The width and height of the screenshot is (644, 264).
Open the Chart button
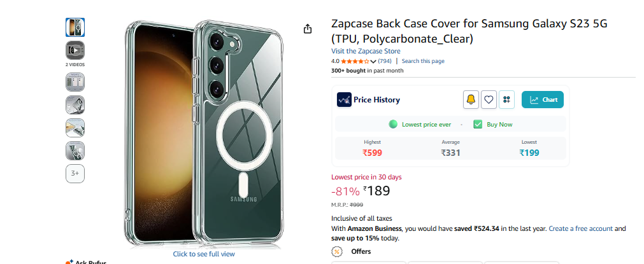pos(543,100)
